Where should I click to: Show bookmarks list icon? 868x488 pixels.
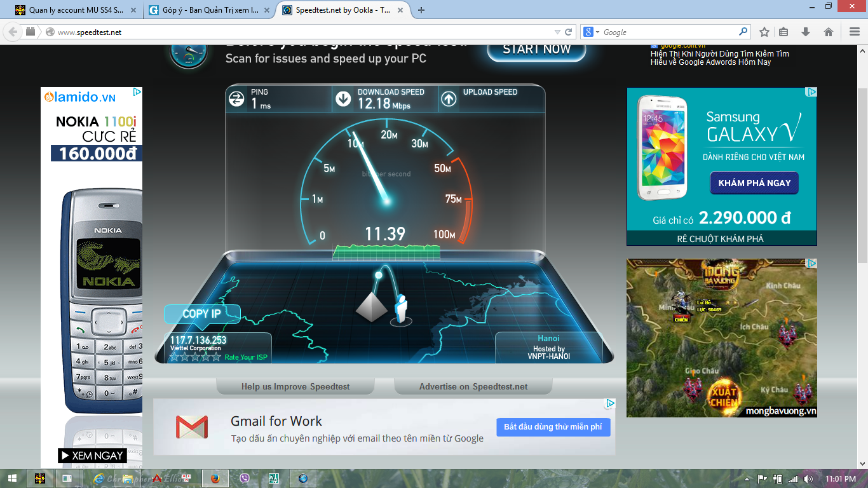click(783, 32)
